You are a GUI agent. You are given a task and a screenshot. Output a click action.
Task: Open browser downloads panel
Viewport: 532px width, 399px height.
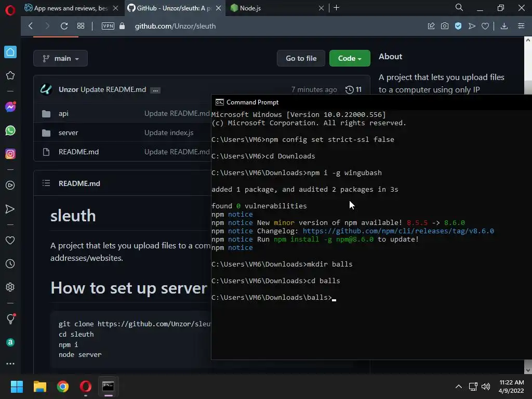[504, 26]
